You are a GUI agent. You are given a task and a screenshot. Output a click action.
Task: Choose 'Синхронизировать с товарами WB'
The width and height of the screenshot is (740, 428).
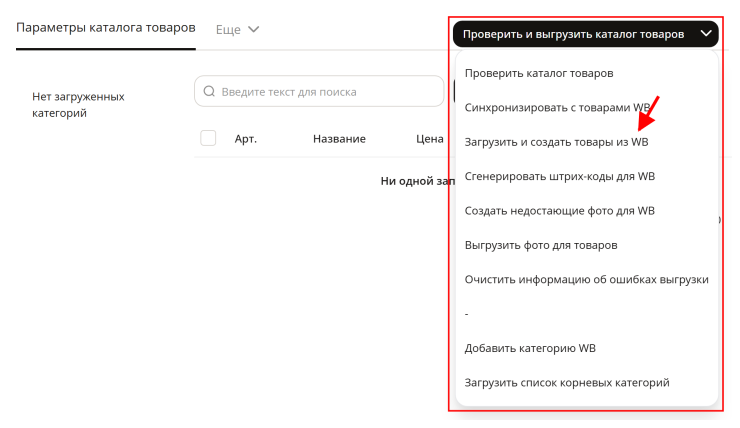pyautogui.click(x=557, y=108)
